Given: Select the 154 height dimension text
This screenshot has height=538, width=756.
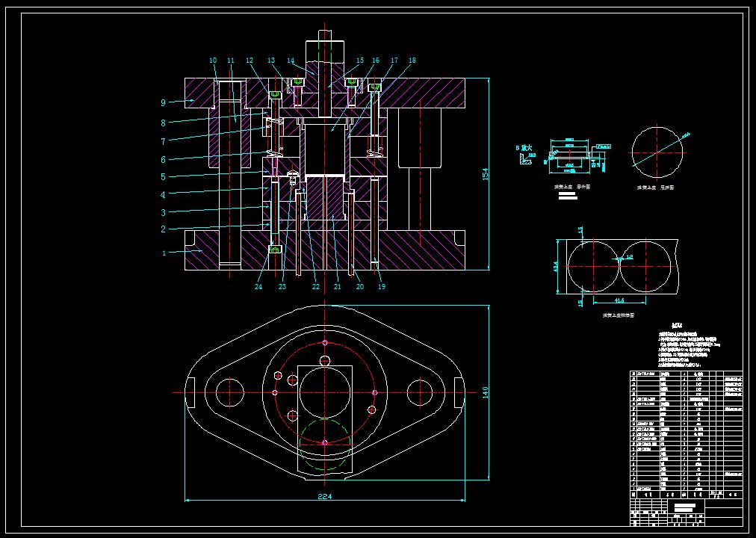Looking at the screenshot, I should (x=485, y=174).
